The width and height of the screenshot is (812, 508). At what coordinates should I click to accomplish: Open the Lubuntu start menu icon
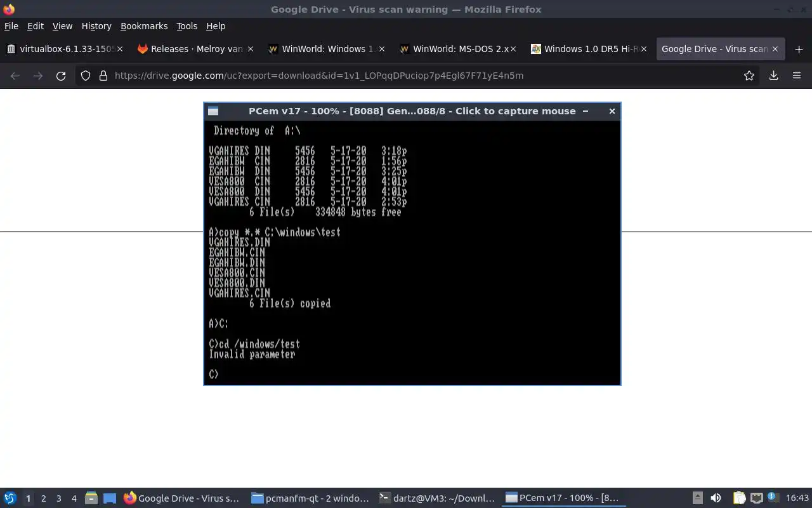tap(10, 498)
